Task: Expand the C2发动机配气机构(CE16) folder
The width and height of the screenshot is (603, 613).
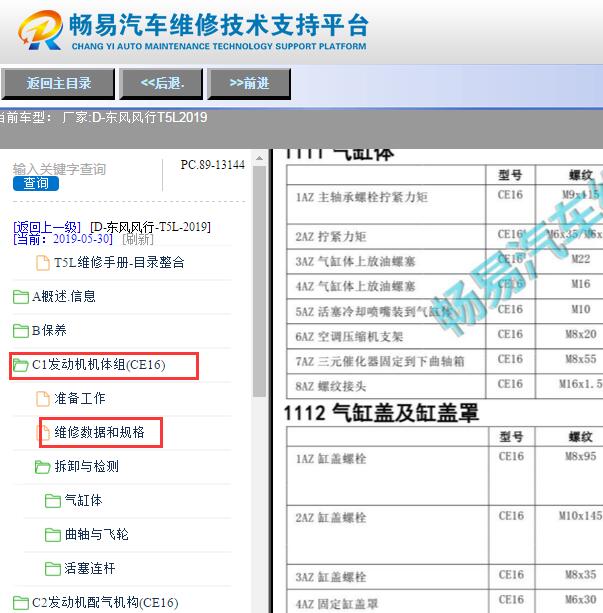Action: point(105,602)
